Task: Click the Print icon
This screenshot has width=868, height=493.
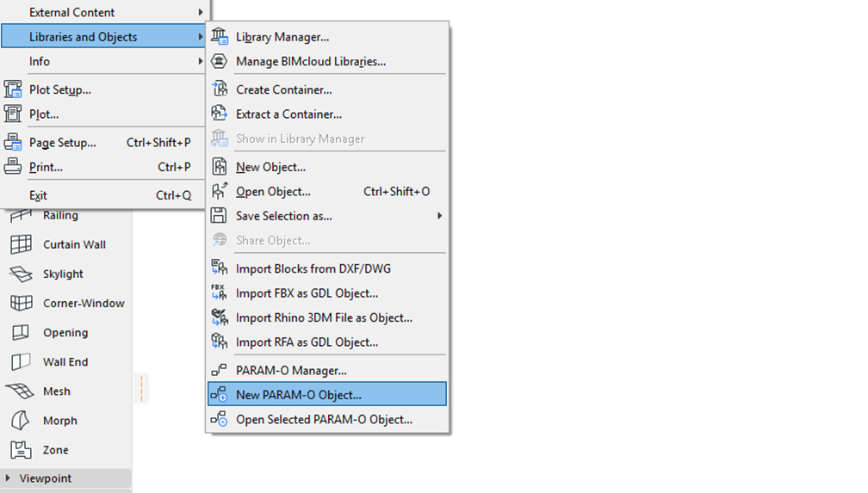Action: coord(13,166)
